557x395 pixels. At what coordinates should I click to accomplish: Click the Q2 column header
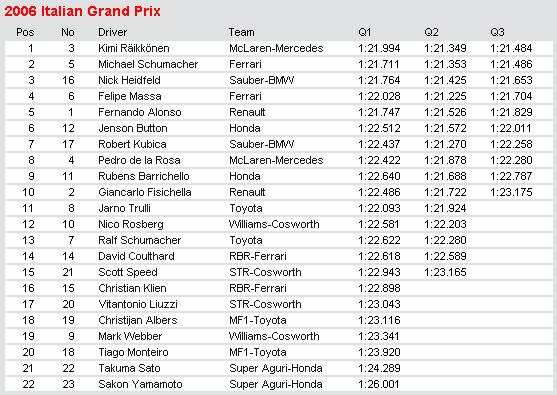click(x=431, y=32)
